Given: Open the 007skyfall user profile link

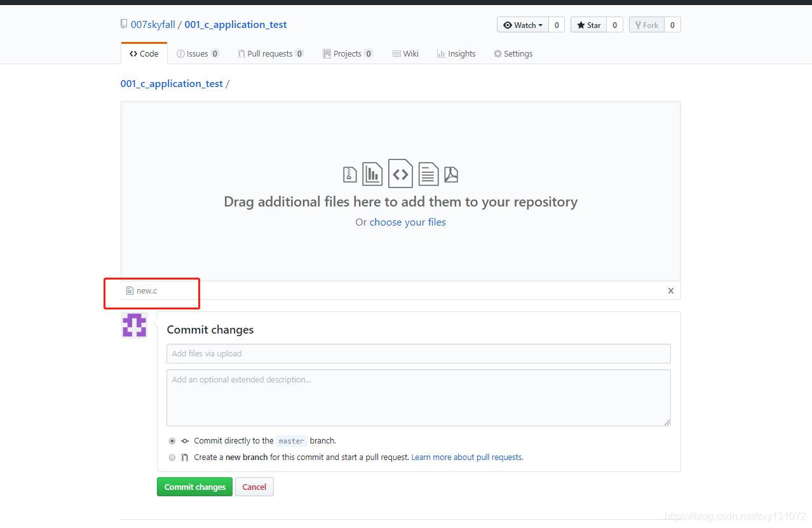Looking at the screenshot, I should pyautogui.click(x=152, y=25).
